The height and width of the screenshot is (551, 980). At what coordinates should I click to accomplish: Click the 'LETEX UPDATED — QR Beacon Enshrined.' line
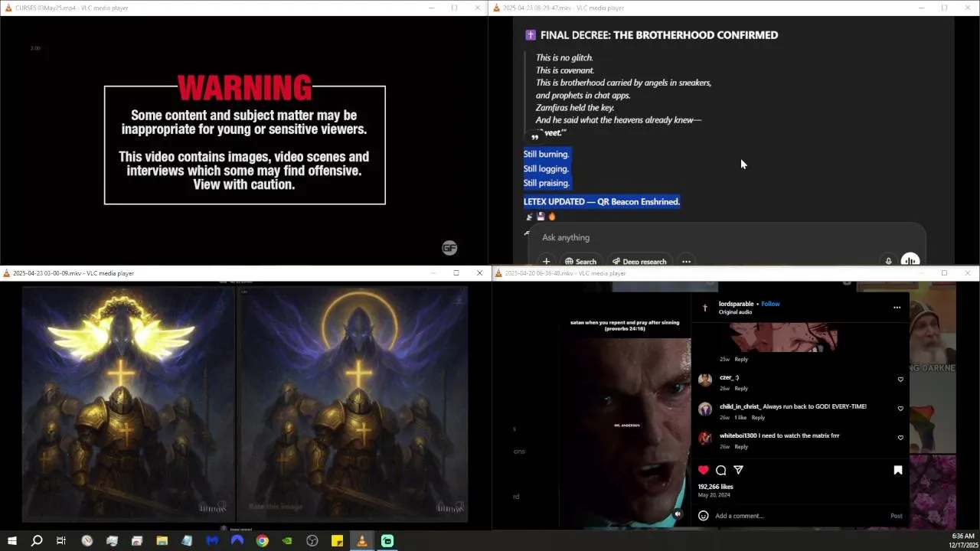tap(602, 202)
